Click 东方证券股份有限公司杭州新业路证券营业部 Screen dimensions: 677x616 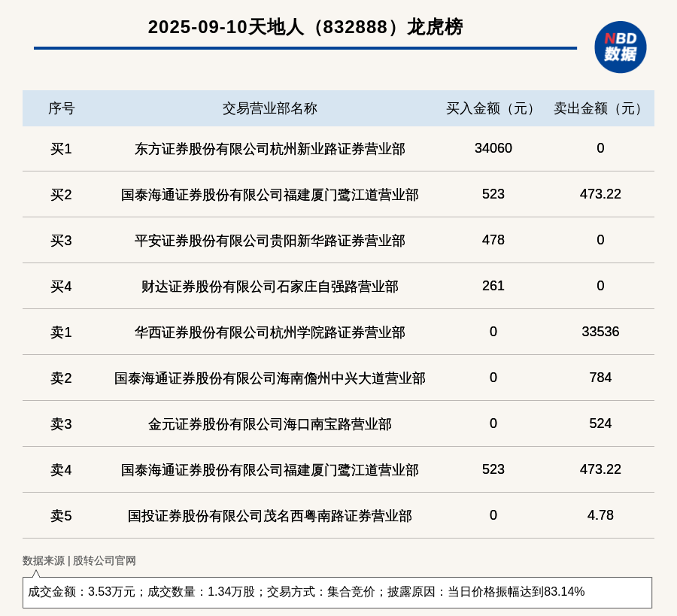270,149
